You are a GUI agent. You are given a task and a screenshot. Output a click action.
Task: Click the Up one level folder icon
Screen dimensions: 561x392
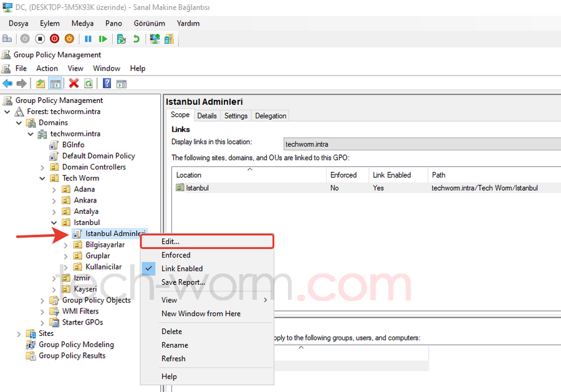coord(41,84)
